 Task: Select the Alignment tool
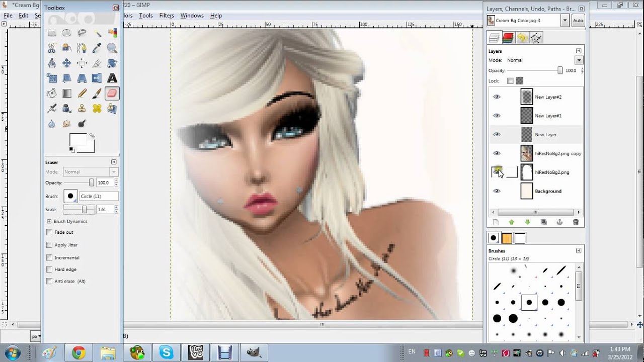(x=82, y=63)
